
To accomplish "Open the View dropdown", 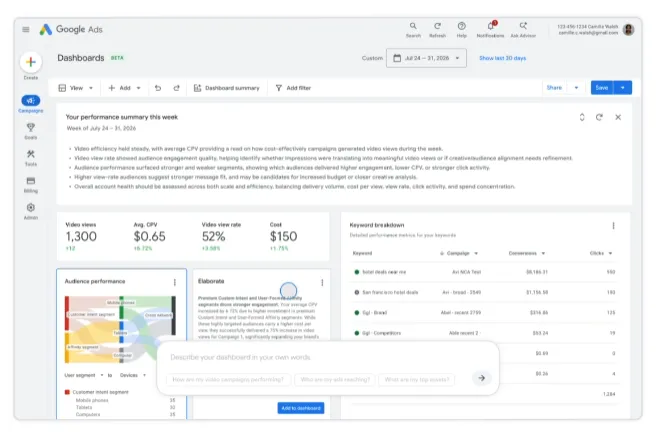I will click(x=76, y=88).
